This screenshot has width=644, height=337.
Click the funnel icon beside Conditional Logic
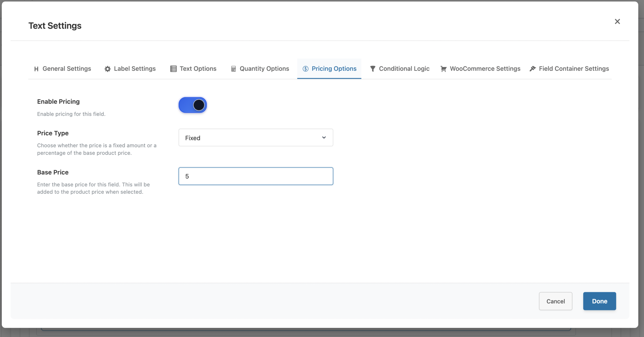point(373,69)
